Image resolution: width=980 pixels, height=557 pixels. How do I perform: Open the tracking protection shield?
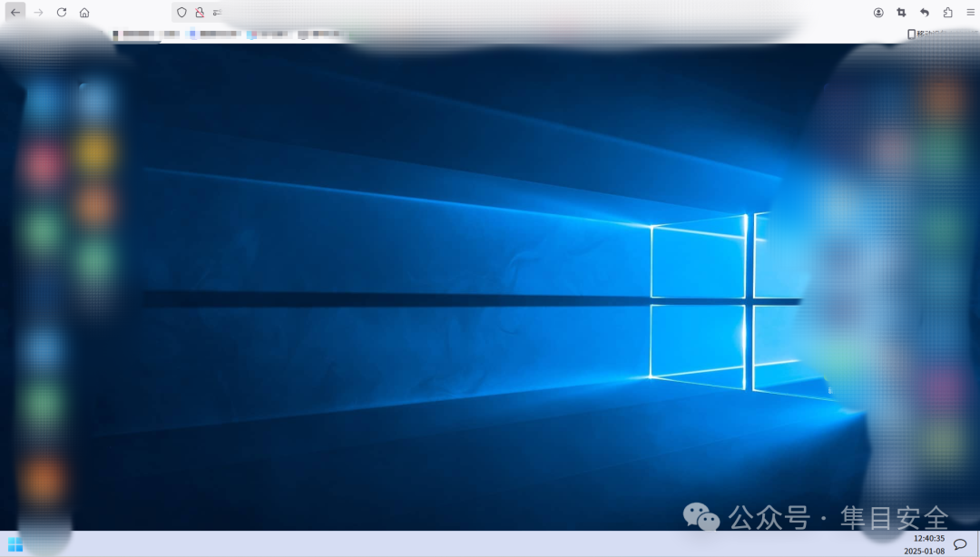point(181,13)
